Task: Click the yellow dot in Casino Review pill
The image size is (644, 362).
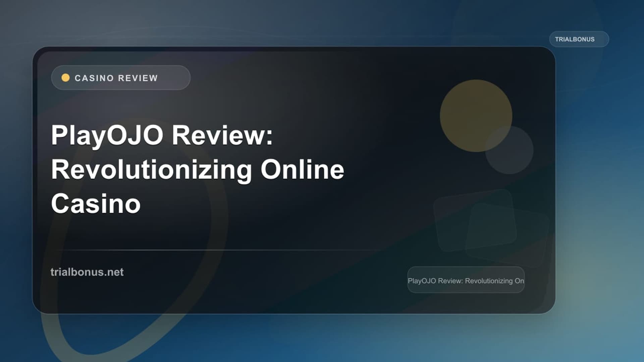Action: click(x=66, y=78)
